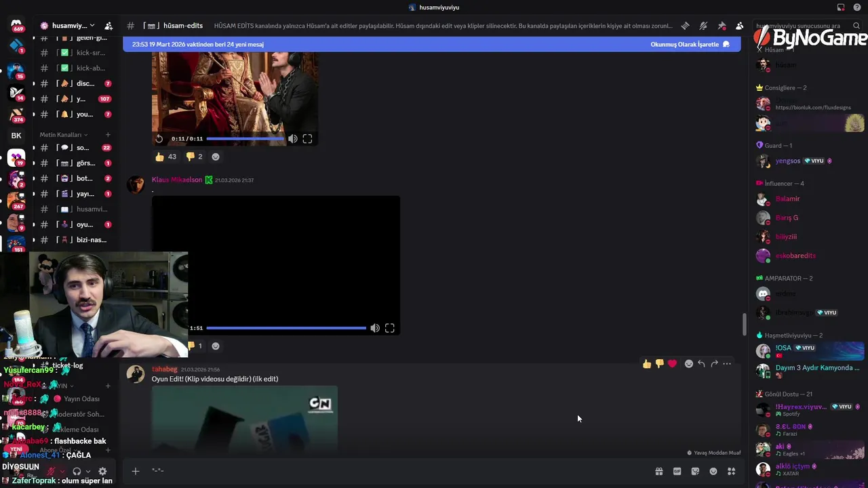Open user settings gear icon
Viewport: 868px width, 488px height.
[x=102, y=471]
